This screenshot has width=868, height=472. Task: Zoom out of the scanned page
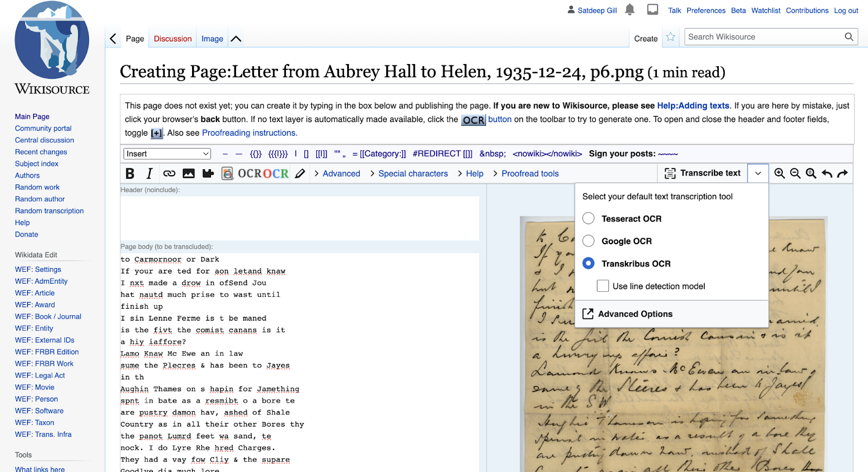(795, 173)
